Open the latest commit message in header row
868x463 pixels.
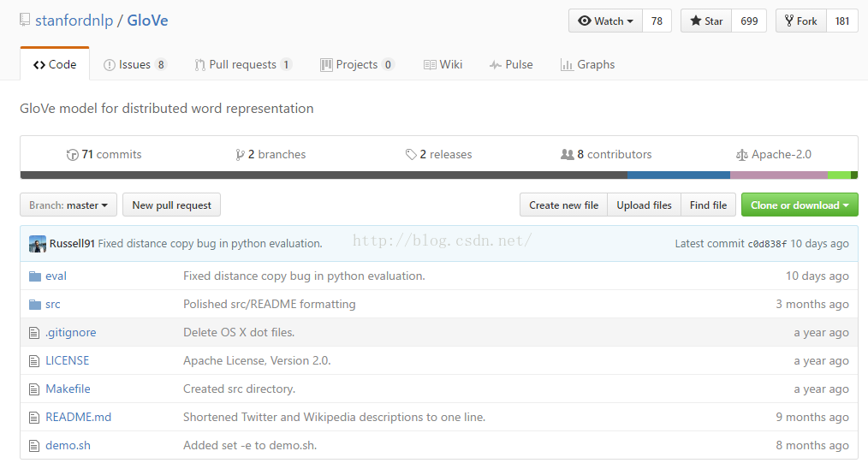coord(210,243)
